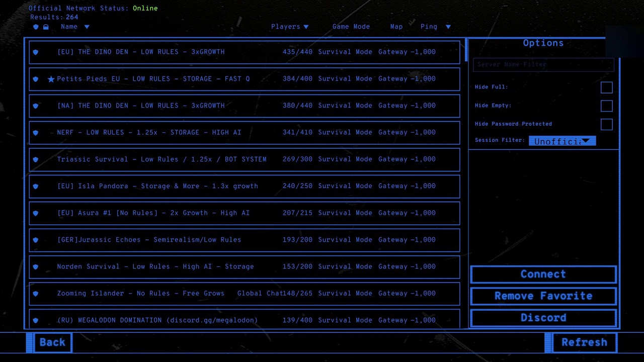Refresh the server list
The image size is (644, 362).
(584, 342)
